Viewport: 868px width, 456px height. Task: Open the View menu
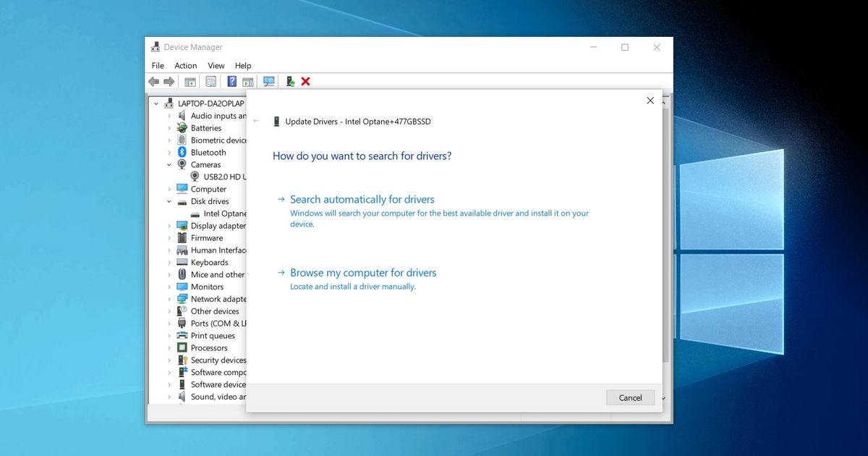[x=216, y=65]
